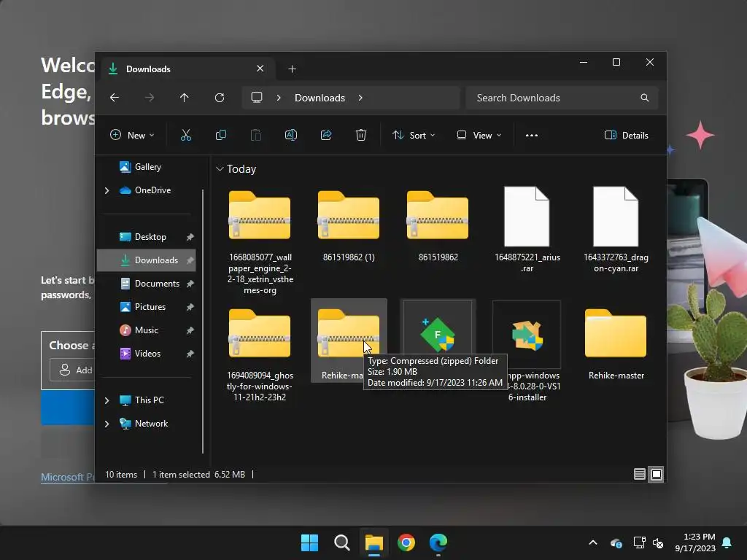The height and width of the screenshot is (560, 747).
Task: Unpin Desktop with its pin icon
Action: point(190,237)
